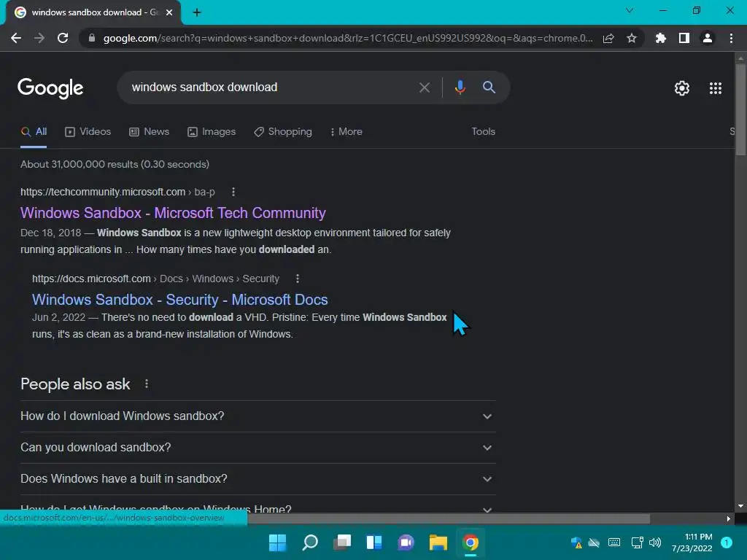
Task: Open the options menu beside techcommunity.microsoft.com
Action: tap(233, 192)
